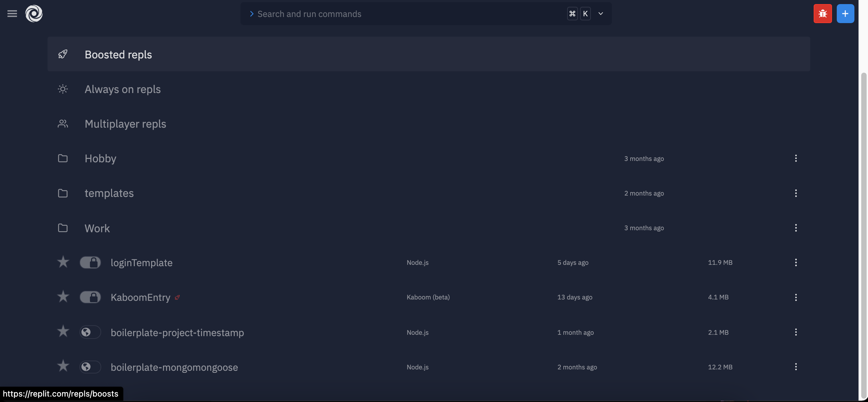Open the templates folder
The image size is (868, 402).
429,193
